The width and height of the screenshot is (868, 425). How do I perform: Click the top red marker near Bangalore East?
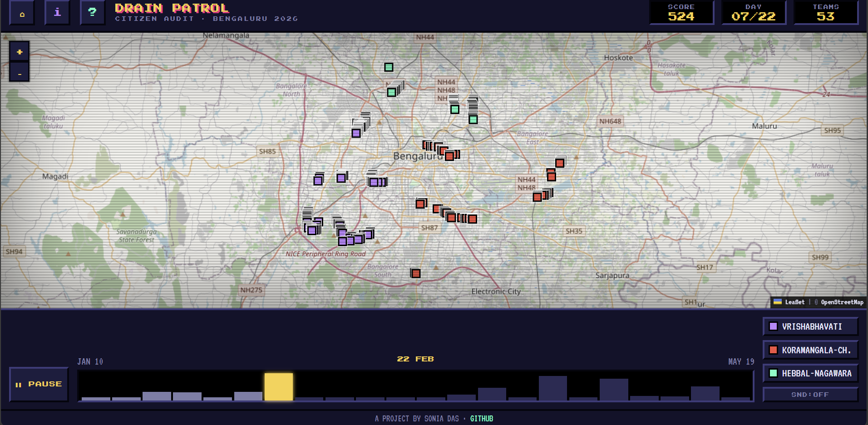560,163
